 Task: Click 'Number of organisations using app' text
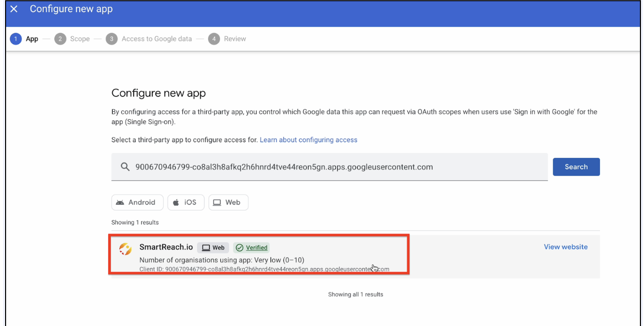pyautogui.click(x=221, y=260)
